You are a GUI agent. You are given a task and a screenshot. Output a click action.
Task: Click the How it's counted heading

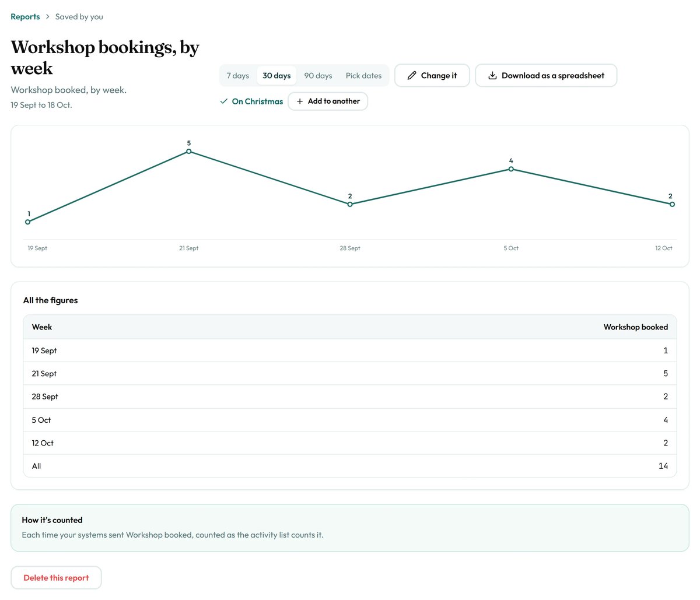tap(52, 520)
